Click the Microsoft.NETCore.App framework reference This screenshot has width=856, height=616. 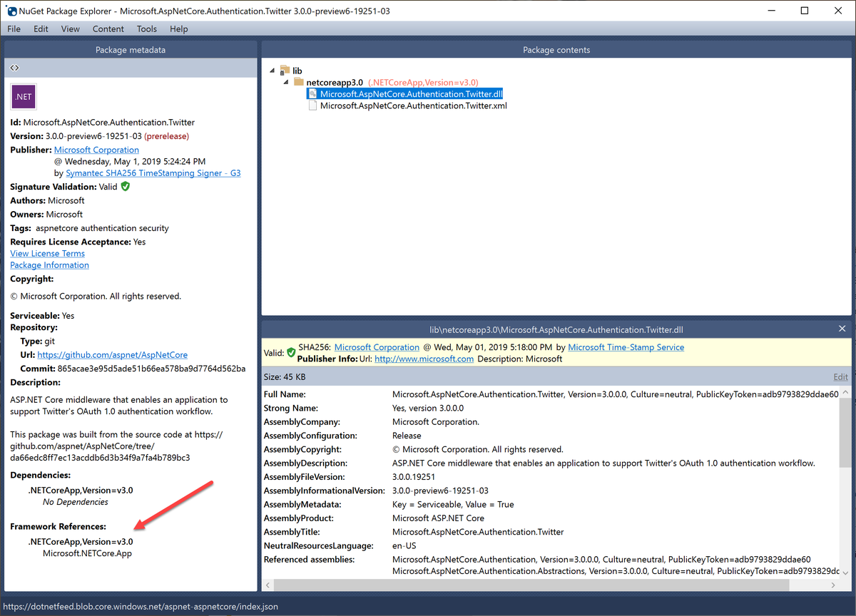[87, 553]
